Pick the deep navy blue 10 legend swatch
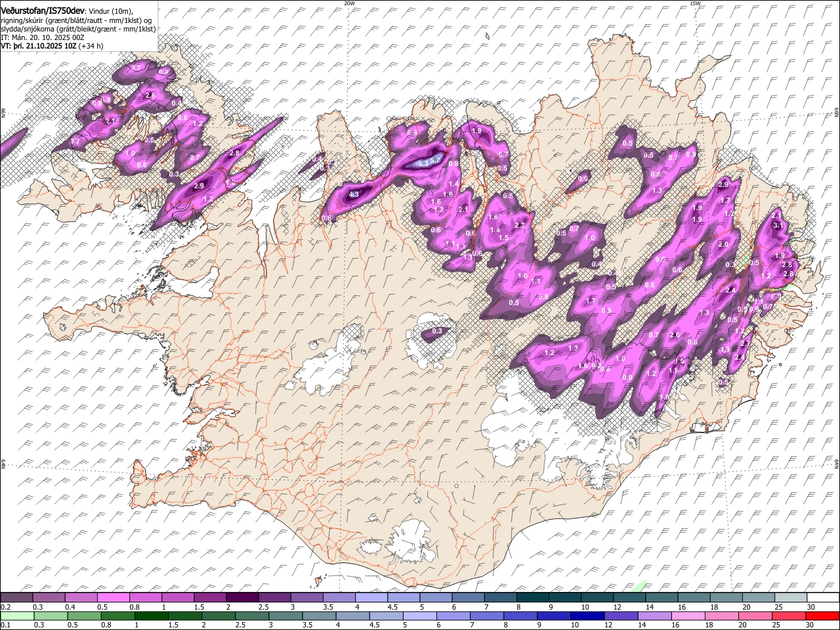Image resolution: width=840 pixels, height=630 pixels. click(587, 616)
